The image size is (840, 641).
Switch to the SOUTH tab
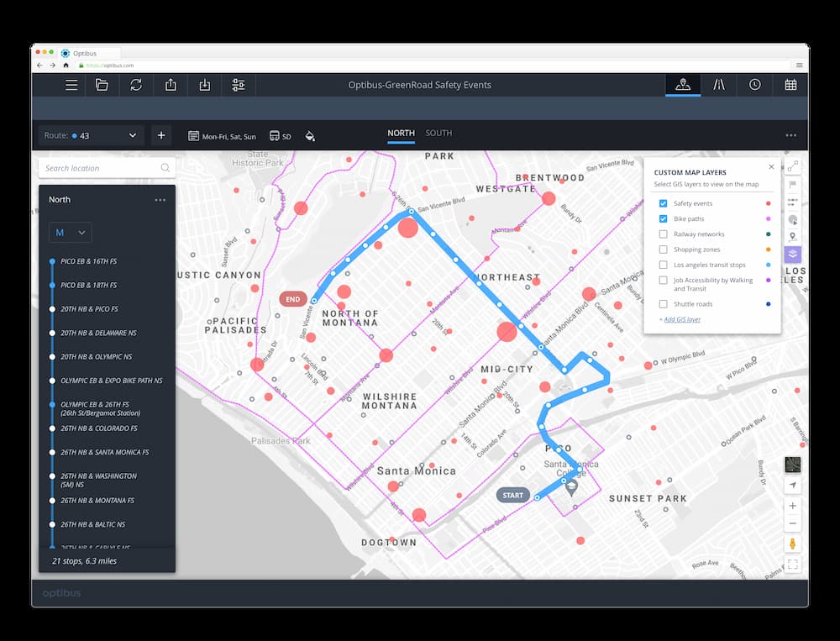(438, 133)
